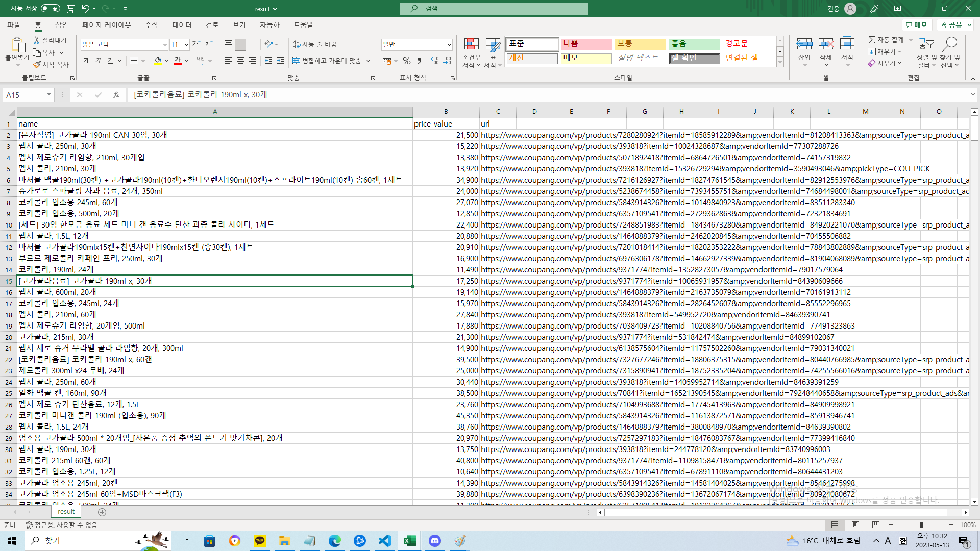
Task: Click the Format Painter (서식 복사) brush
Action: 51,65
